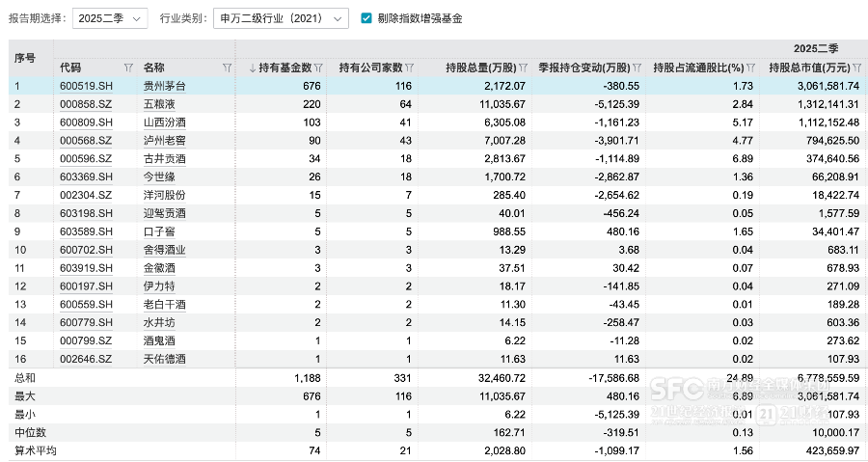Click 算术平均 row label

click(x=36, y=451)
